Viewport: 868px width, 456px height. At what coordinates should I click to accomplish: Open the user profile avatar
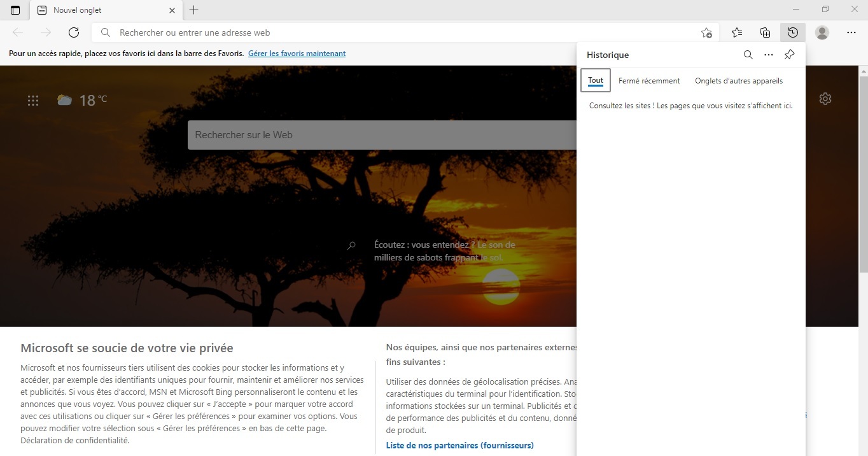[x=822, y=32]
